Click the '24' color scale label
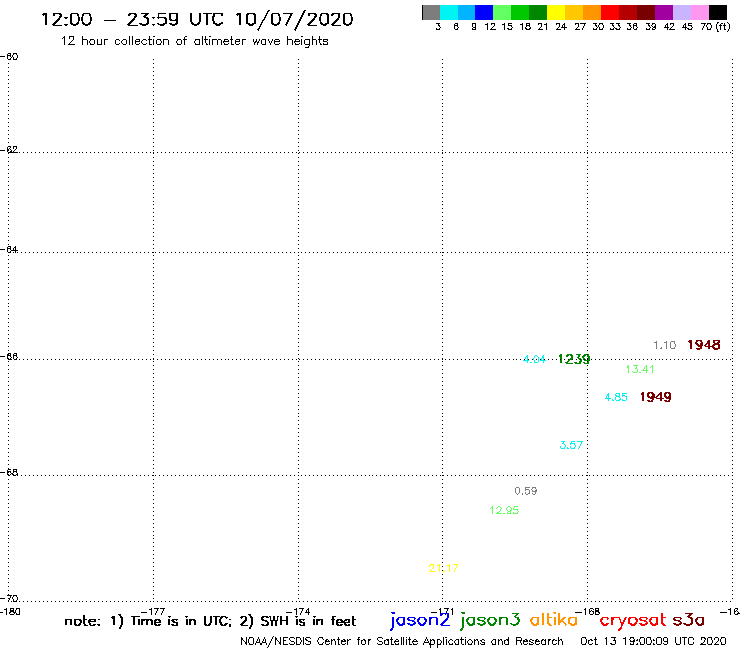This screenshot has height=650, width=740. tap(561, 27)
